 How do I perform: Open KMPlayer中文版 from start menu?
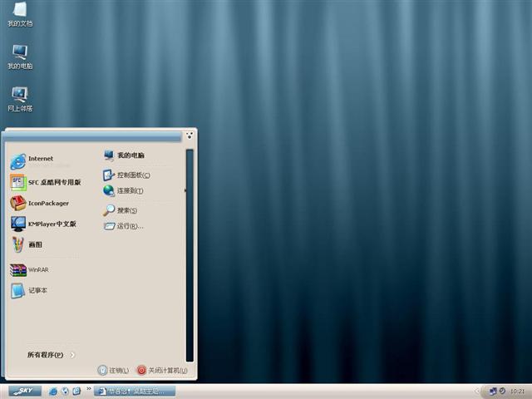coord(43,224)
